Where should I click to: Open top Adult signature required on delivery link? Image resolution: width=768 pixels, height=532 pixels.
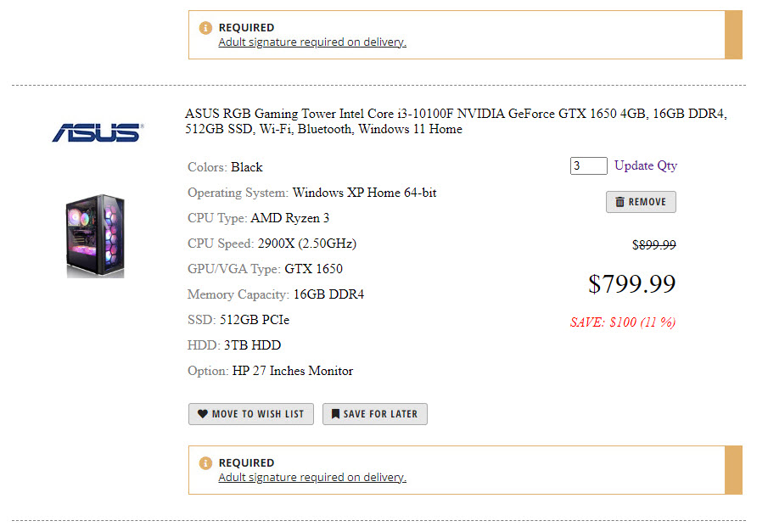[312, 42]
